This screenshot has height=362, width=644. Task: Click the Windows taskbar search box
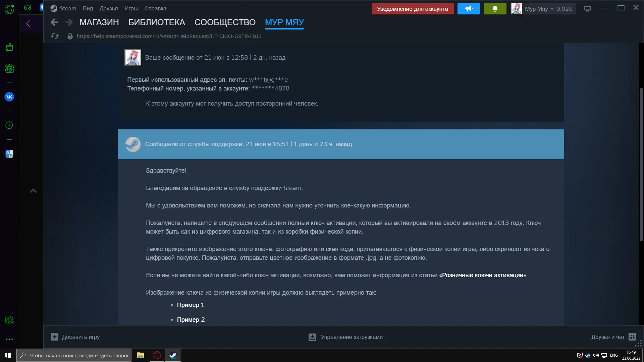(74, 355)
